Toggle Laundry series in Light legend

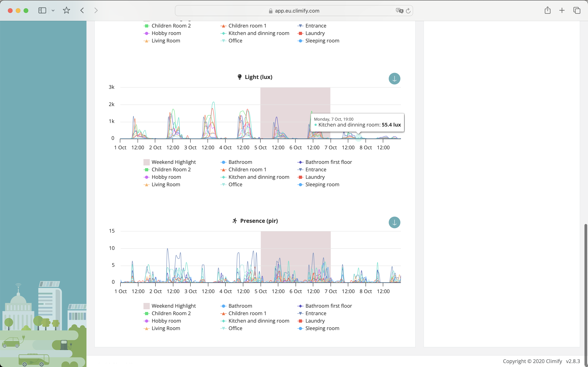point(311,177)
